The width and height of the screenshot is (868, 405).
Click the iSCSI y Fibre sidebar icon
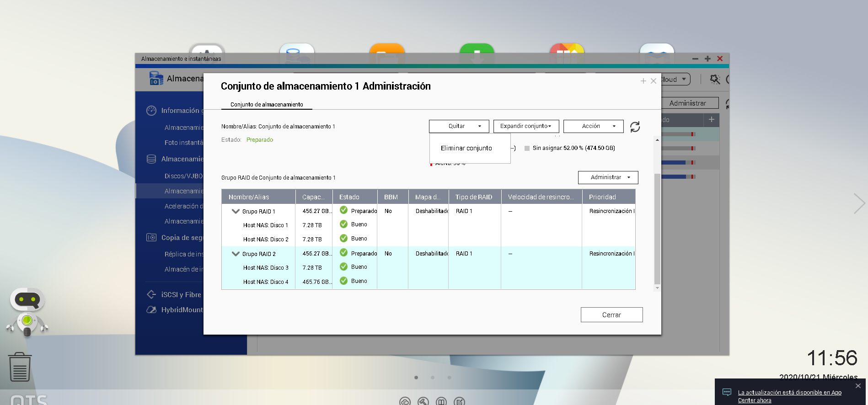tap(151, 294)
